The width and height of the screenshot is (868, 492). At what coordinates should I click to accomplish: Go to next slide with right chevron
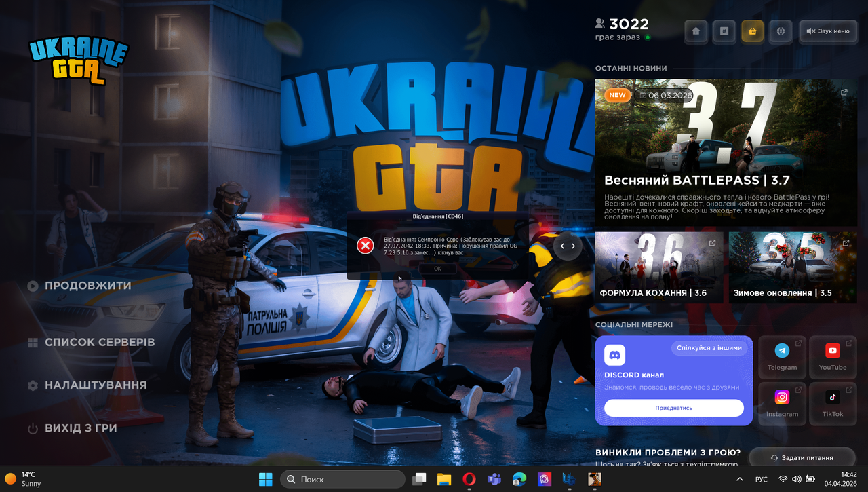pos(574,246)
